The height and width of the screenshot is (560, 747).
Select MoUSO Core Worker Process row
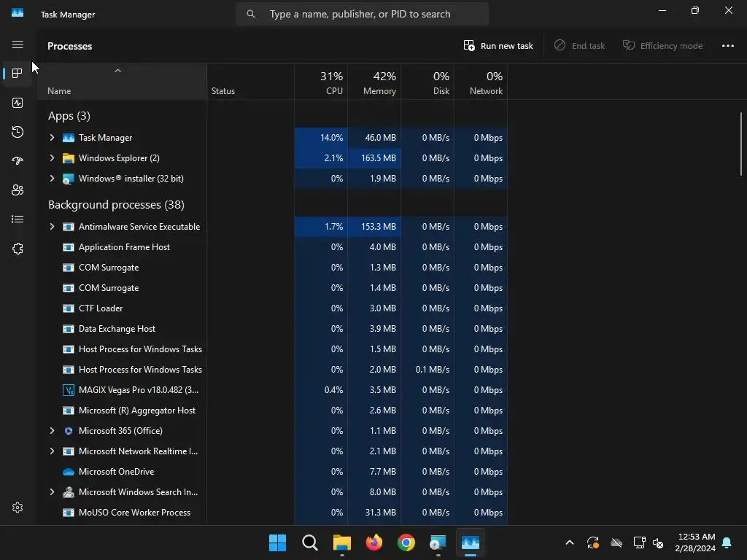coord(272,513)
